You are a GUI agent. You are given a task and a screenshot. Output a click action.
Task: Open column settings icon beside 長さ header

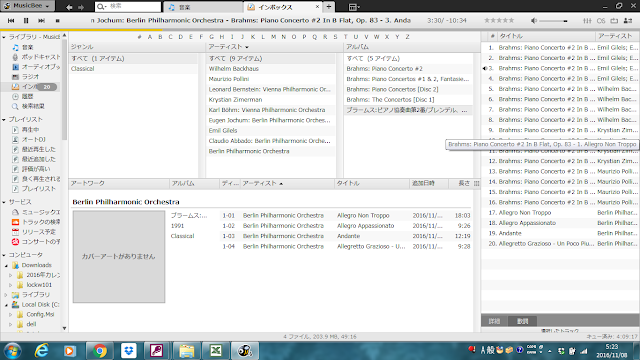476,183
